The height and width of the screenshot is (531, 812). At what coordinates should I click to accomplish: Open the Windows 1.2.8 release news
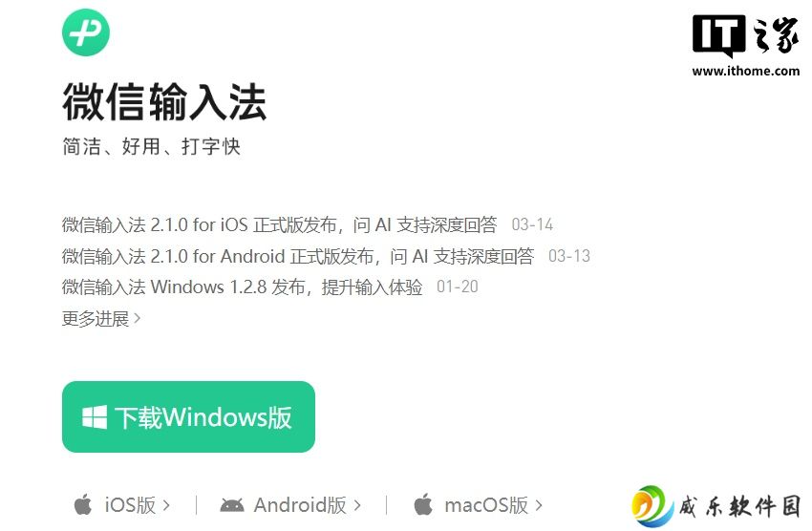pyautogui.click(x=243, y=287)
